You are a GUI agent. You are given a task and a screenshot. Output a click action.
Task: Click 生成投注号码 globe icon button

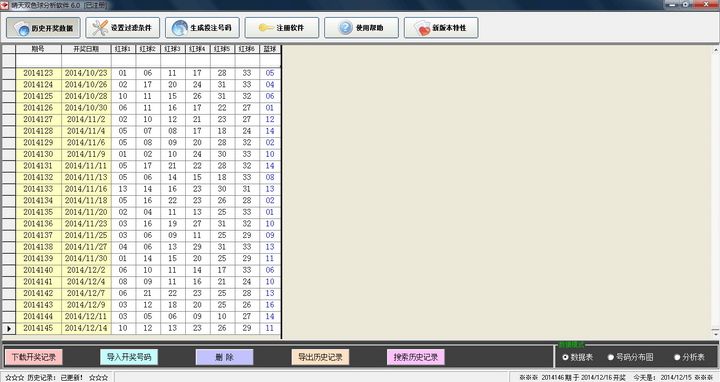(x=202, y=28)
